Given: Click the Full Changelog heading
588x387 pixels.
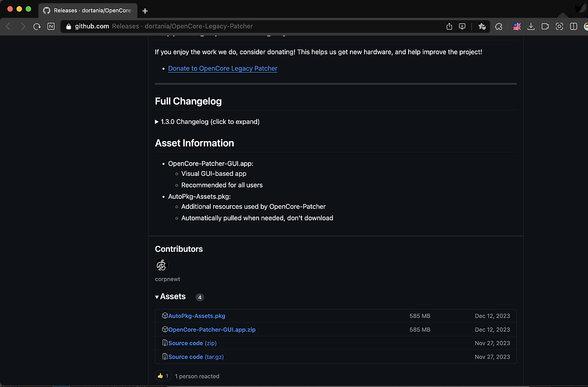Looking at the screenshot, I should (x=188, y=101).
